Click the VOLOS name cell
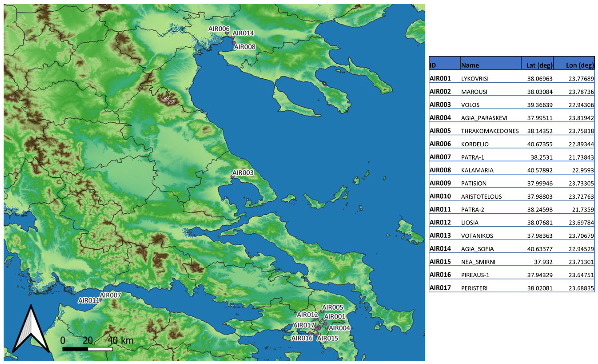Screen dimensions: 598x364 (x=470, y=105)
